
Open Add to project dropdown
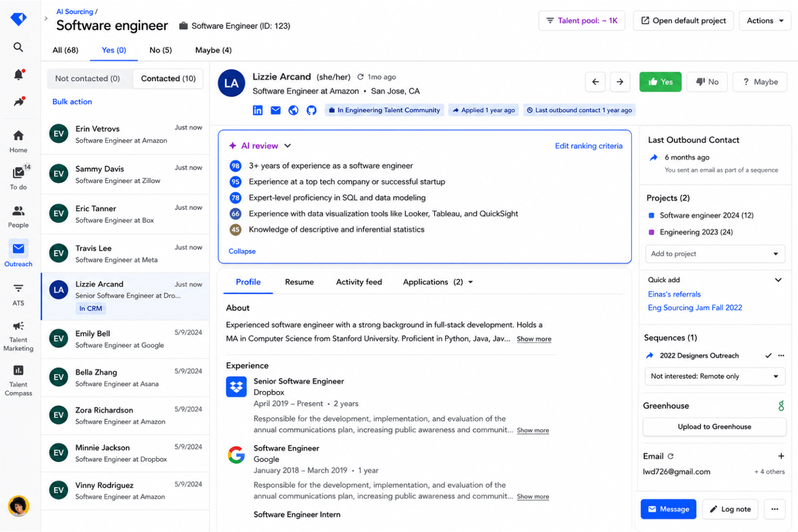[715, 254]
